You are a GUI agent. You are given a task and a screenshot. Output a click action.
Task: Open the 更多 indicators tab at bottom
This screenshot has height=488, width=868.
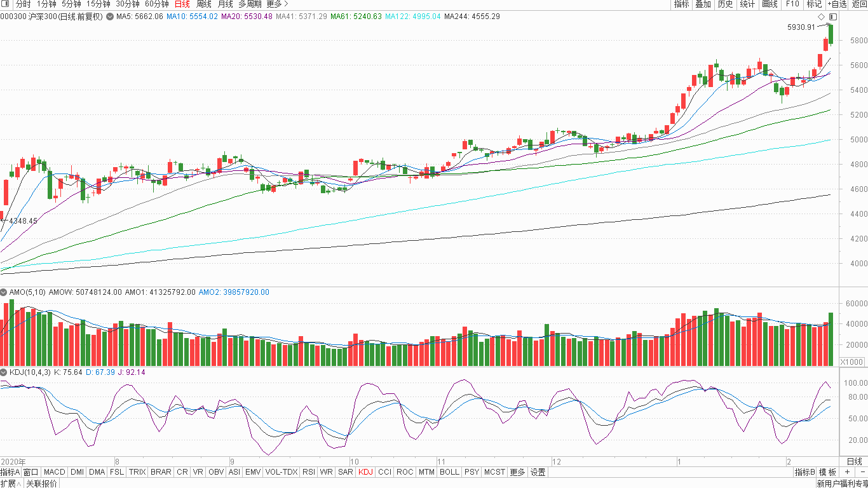click(x=518, y=472)
